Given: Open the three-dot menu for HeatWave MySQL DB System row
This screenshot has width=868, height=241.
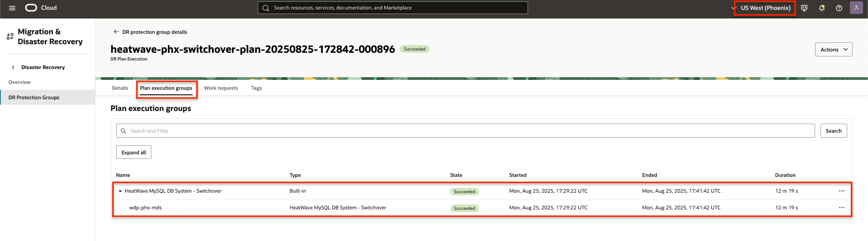Looking at the screenshot, I should 841,191.
